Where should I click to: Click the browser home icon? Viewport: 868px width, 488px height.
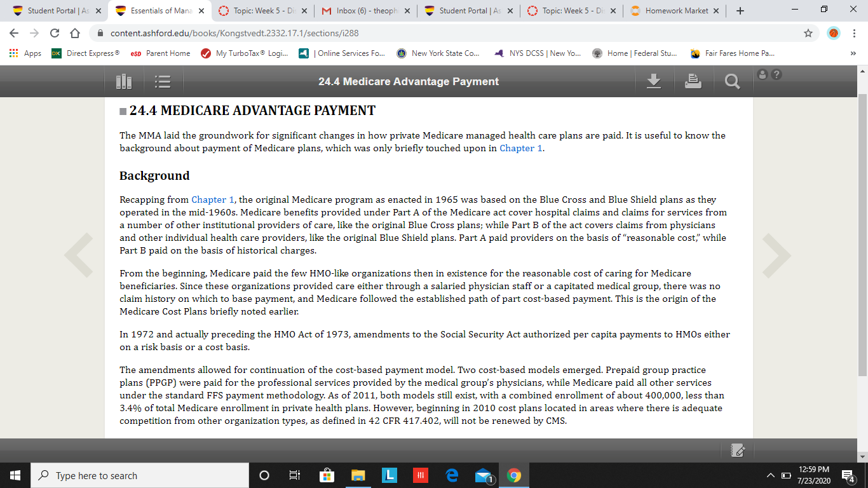click(x=74, y=33)
